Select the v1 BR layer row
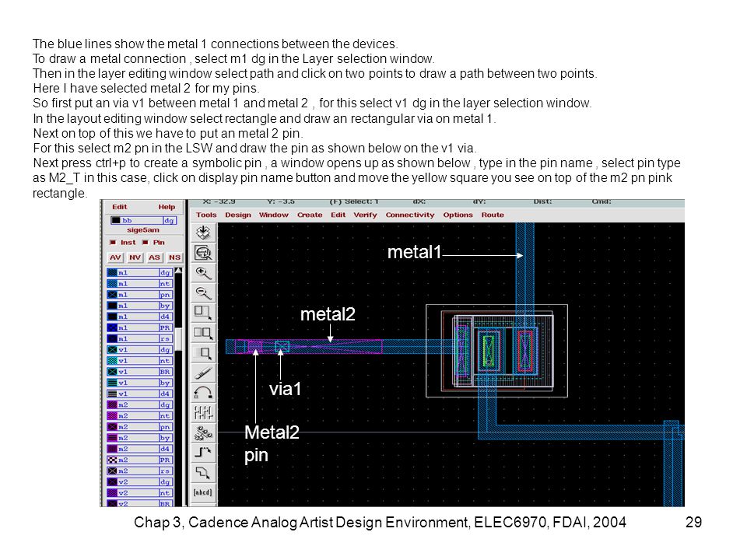 tap(139, 372)
